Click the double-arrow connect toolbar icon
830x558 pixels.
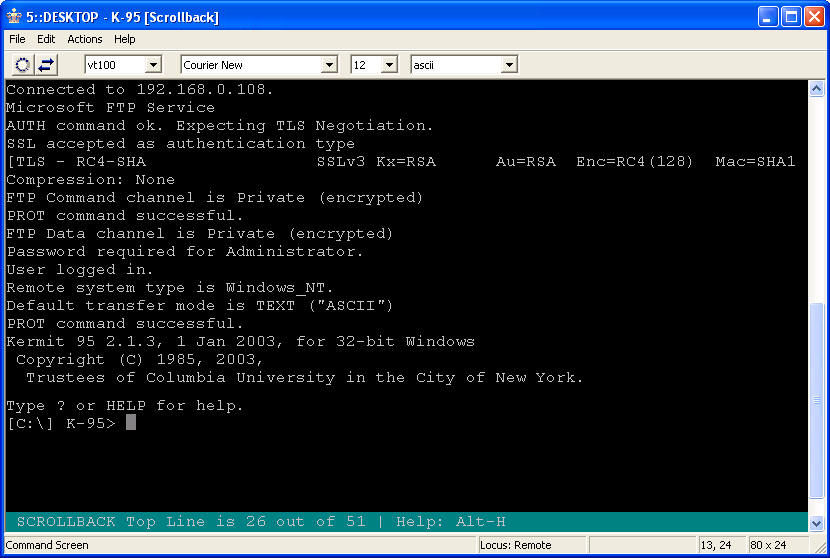pos(47,65)
